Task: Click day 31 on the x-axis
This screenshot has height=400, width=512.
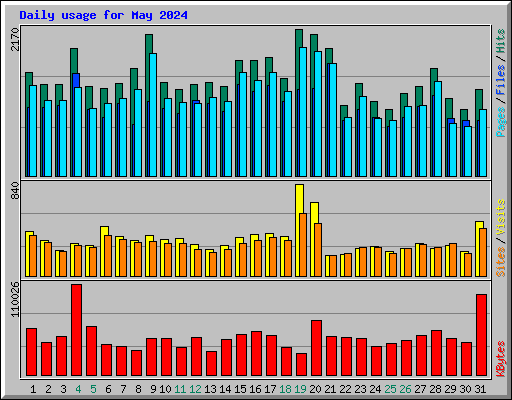Action: point(480,389)
